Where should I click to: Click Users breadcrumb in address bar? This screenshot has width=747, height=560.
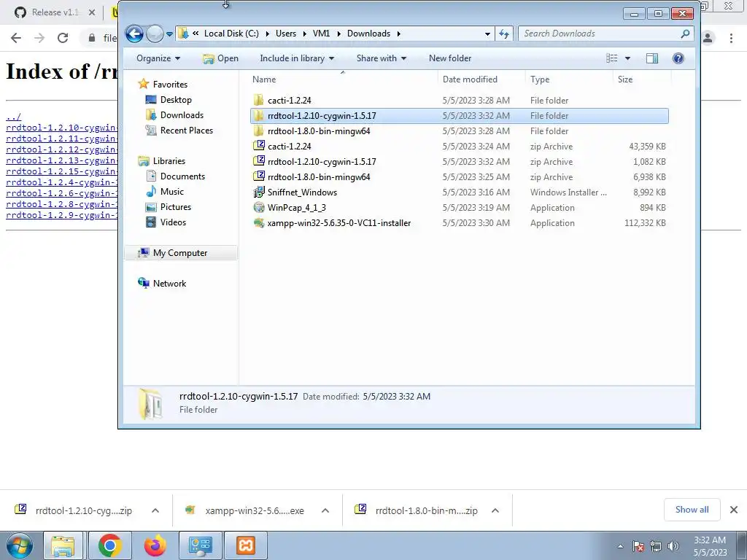[286, 34]
